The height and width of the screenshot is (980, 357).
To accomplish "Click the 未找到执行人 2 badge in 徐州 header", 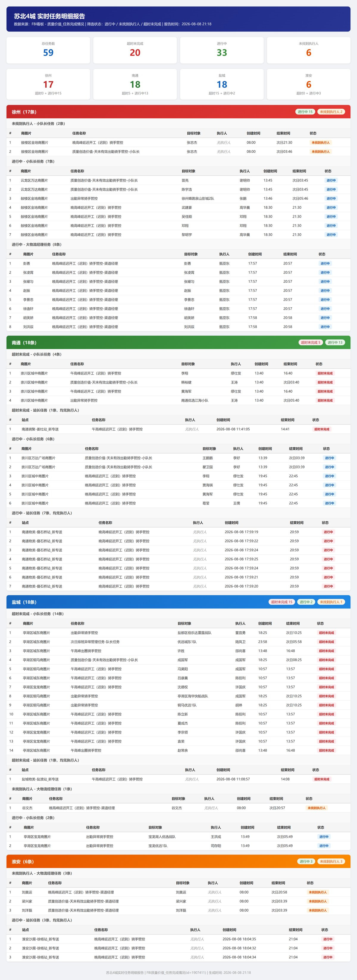I will click(x=331, y=112).
